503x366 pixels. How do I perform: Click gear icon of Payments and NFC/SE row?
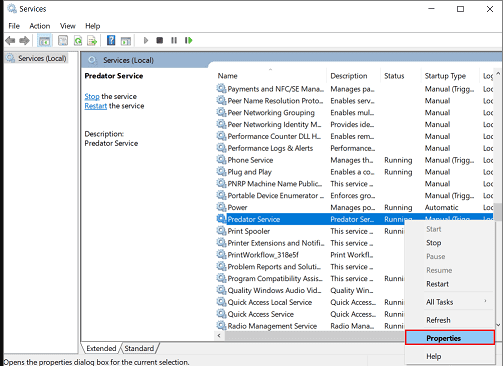click(221, 89)
